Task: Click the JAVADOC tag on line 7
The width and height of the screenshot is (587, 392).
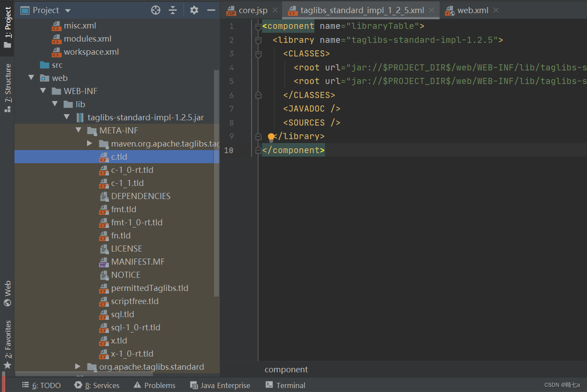Action: (312, 108)
